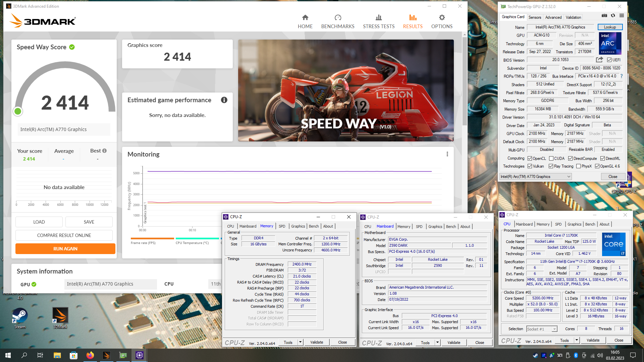
Task: Switch to CPU-Z taskbar icon
Action: coord(140,355)
